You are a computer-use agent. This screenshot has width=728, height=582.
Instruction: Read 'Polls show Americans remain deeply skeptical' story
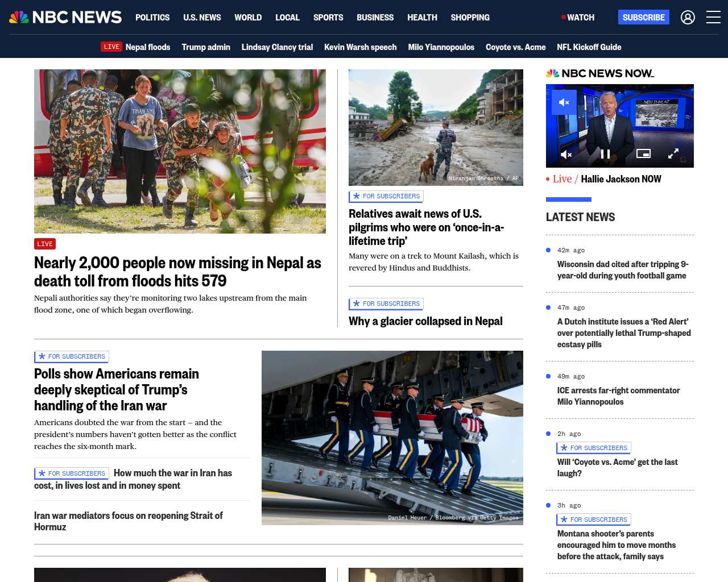click(x=117, y=389)
